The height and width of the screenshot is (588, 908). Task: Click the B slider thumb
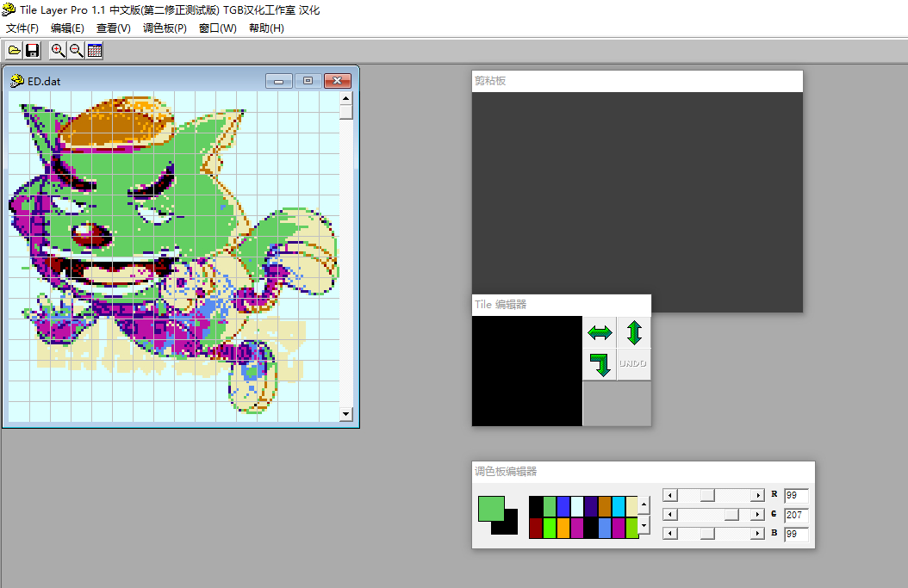(x=707, y=534)
